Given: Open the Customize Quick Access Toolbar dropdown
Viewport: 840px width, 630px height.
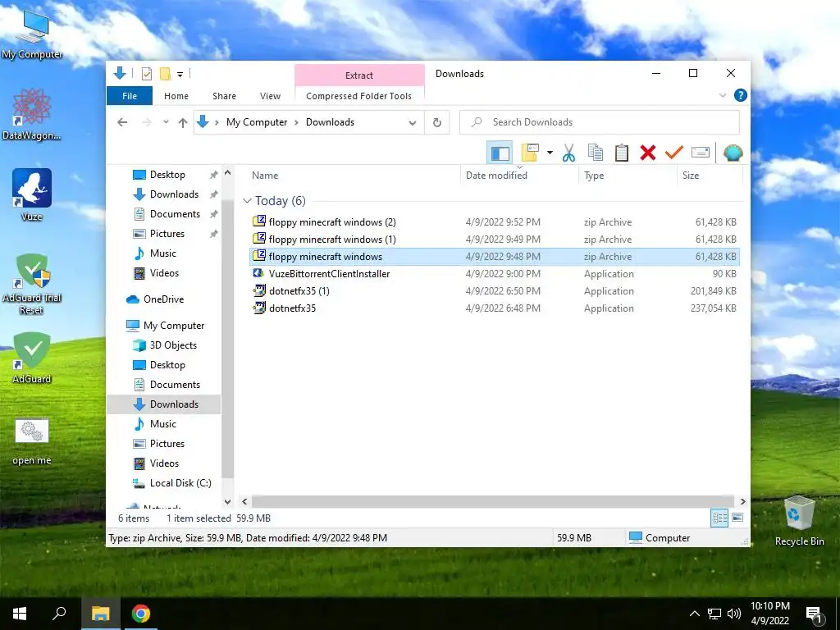Looking at the screenshot, I should coord(180,75).
